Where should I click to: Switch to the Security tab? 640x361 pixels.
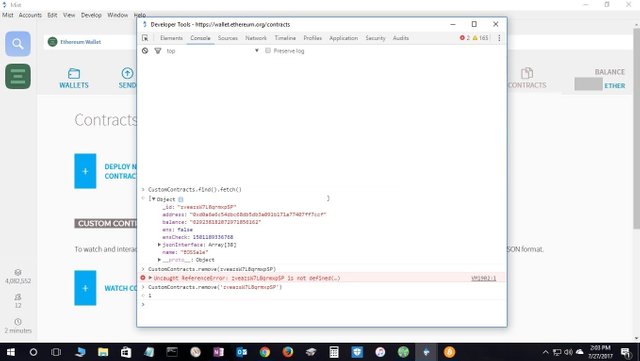tap(376, 38)
